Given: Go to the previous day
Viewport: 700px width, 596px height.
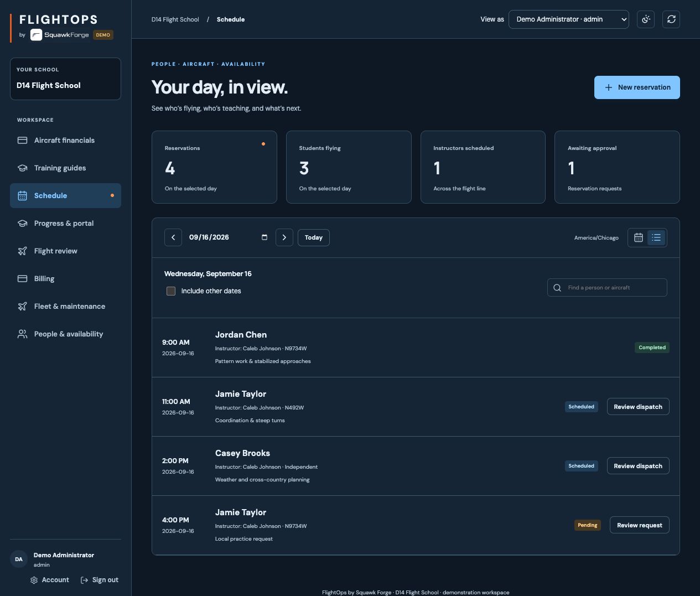Looking at the screenshot, I should pyautogui.click(x=173, y=237).
